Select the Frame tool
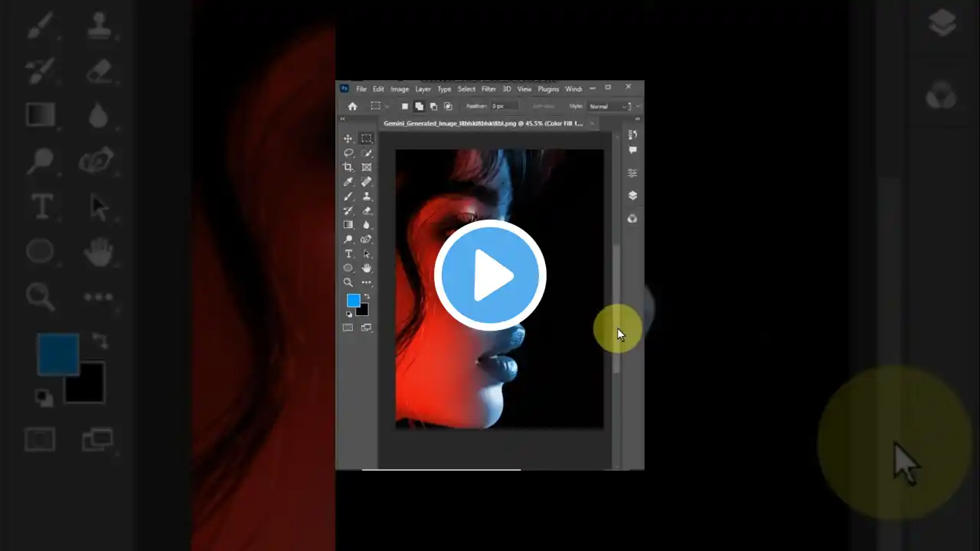The height and width of the screenshot is (551, 980). coord(367,167)
